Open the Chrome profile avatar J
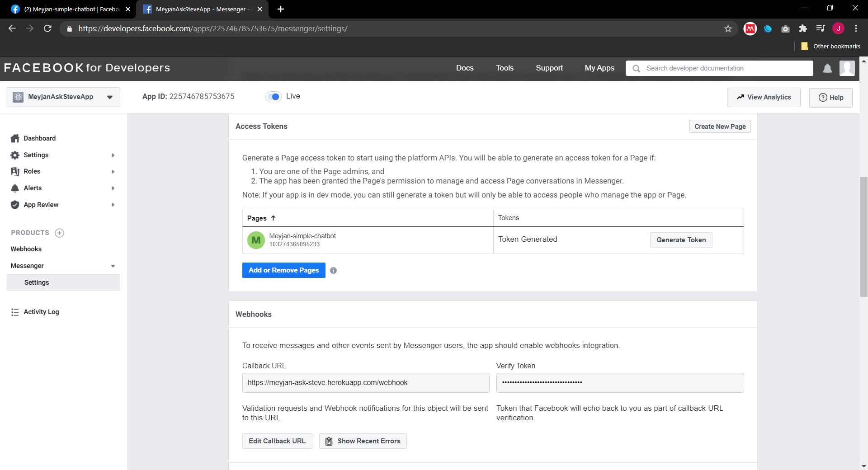The width and height of the screenshot is (868, 470). [x=838, y=28]
